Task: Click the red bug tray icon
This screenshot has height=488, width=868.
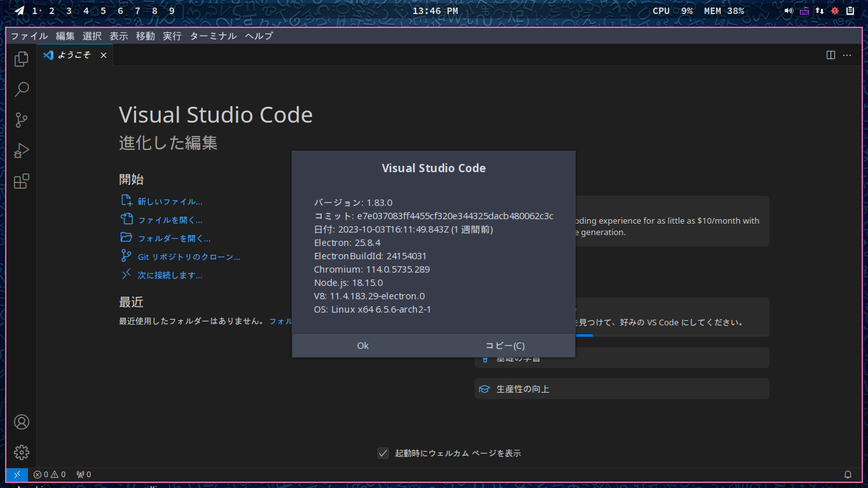Action: coord(835,11)
